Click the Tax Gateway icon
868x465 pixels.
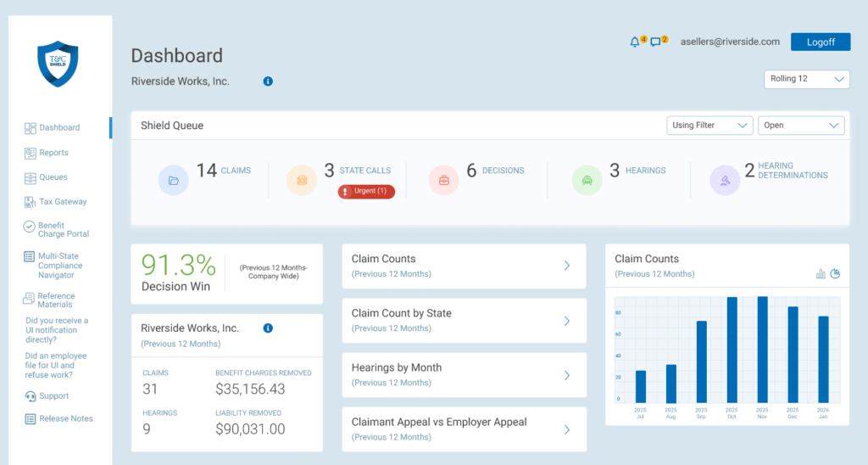30,202
